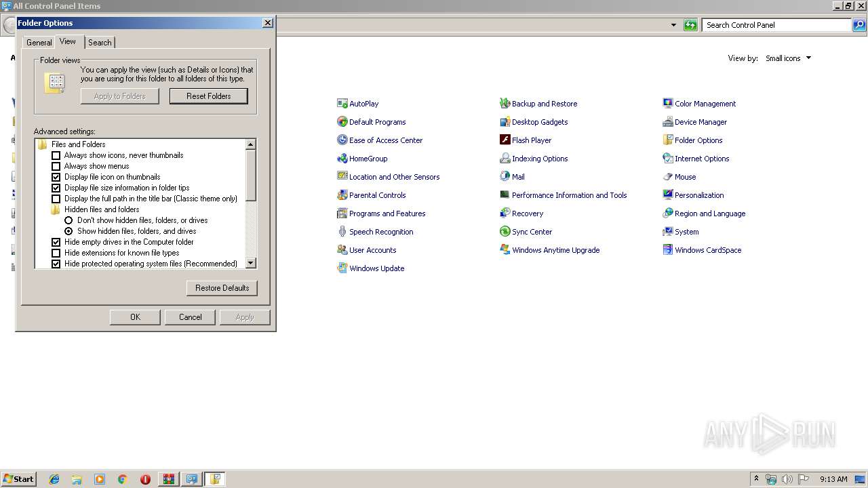868x488 pixels.
Task: Open the Windows Anytime Upgrade icon
Action: point(550,250)
